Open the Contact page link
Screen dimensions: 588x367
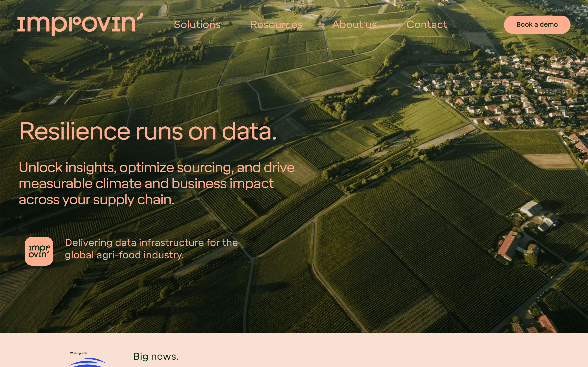(x=427, y=25)
